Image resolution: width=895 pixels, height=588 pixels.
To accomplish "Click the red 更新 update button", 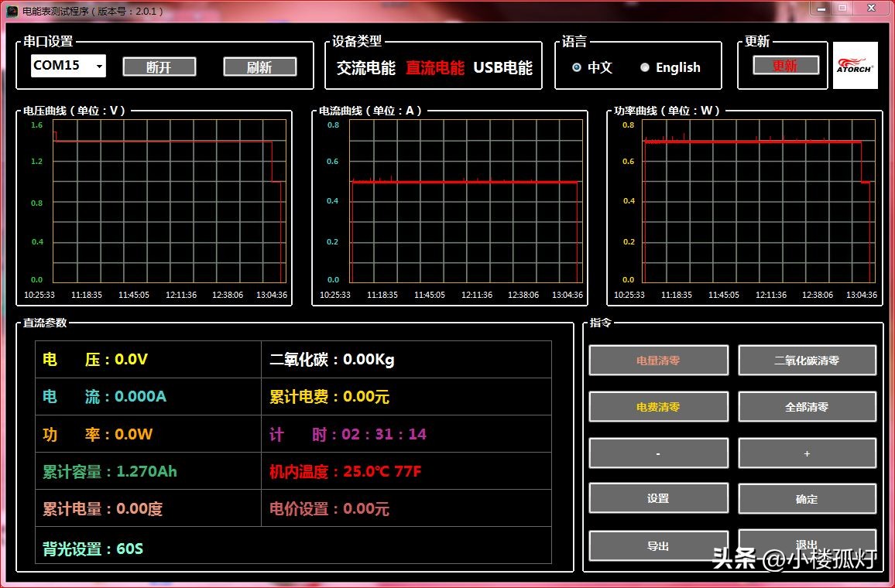I will [785, 66].
